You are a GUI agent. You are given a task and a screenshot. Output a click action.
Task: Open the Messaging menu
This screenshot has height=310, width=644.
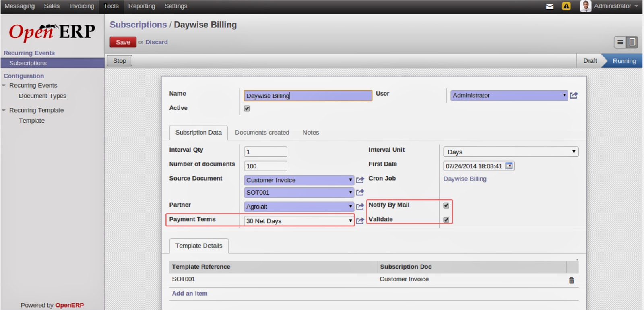(19, 6)
